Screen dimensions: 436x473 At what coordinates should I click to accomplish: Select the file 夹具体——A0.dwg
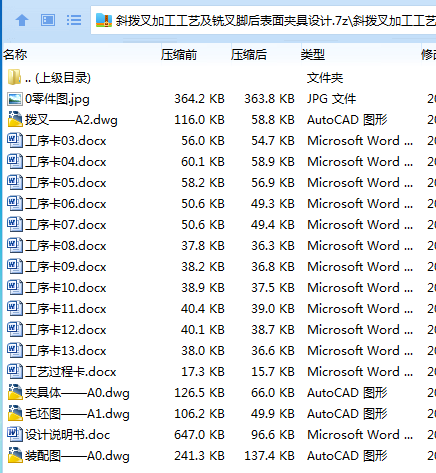coord(77,393)
